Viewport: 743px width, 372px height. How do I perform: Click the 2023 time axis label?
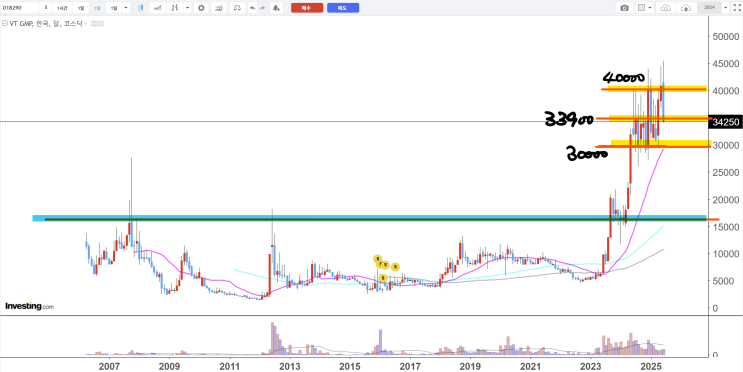pyautogui.click(x=591, y=366)
